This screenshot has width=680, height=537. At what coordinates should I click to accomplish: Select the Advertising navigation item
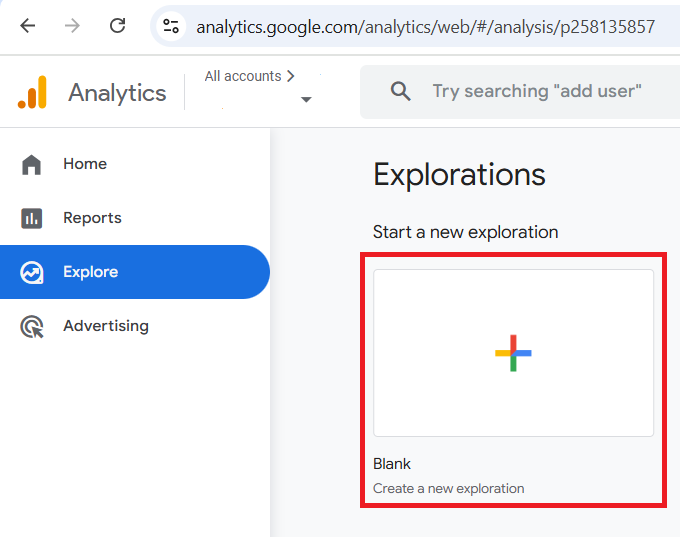tap(105, 326)
